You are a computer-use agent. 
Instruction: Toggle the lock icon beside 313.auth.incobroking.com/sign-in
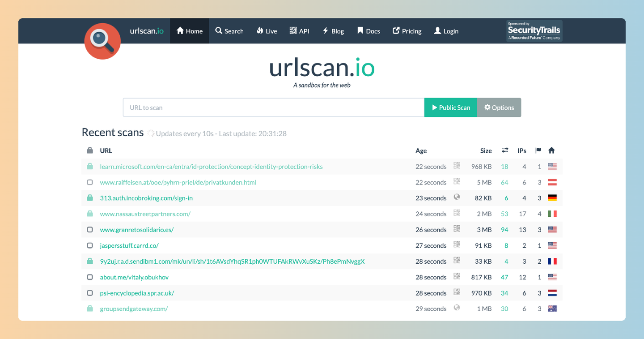tap(89, 197)
